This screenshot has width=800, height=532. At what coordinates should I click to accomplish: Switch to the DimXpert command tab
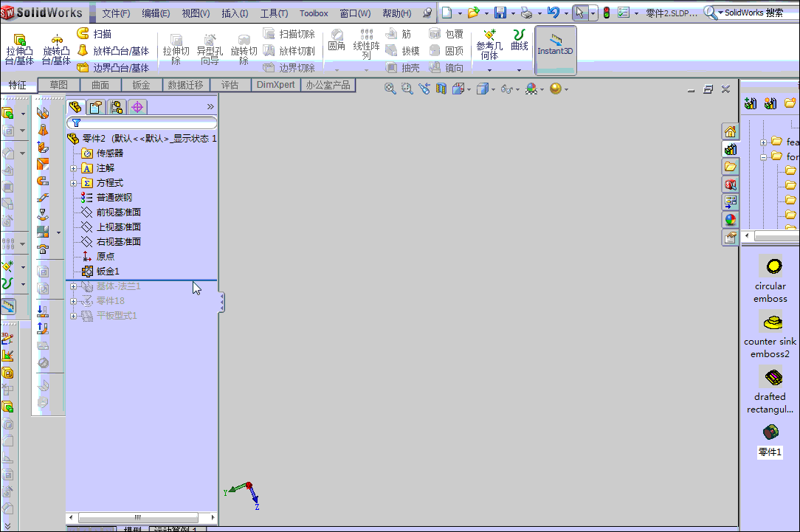click(x=275, y=85)
